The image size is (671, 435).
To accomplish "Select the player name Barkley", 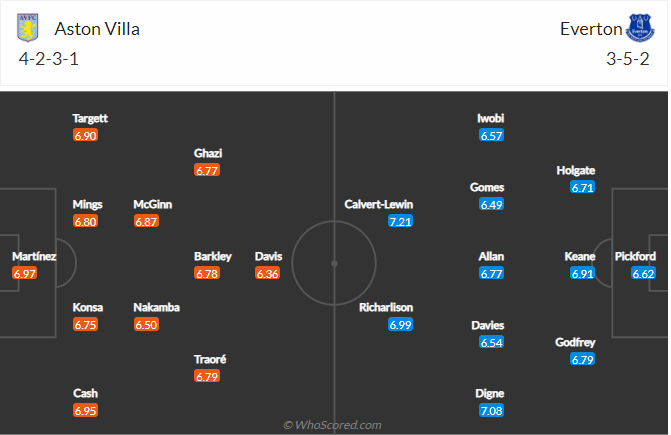I will pyautogui.click(x=213, y=256).
